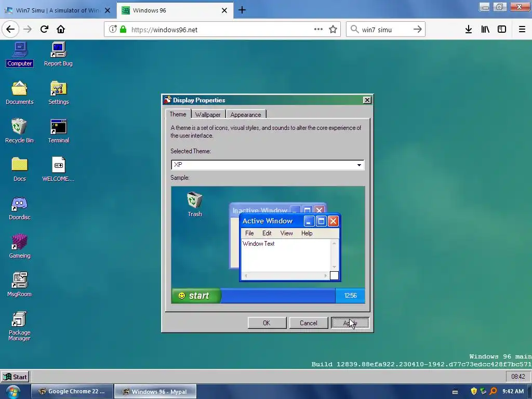
Task: Click the Help menu in sample Active Window
Action: pos(307,233)
